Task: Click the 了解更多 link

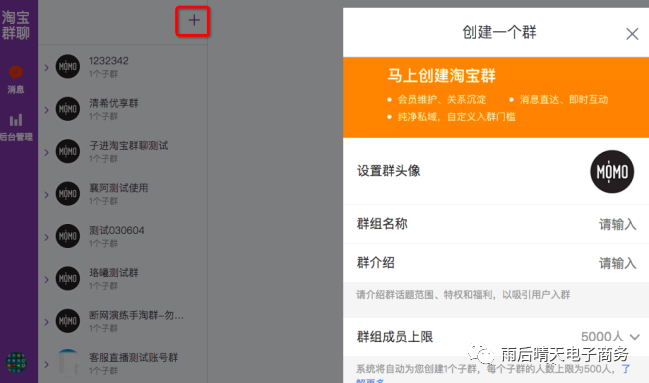Action: [625, 369]
